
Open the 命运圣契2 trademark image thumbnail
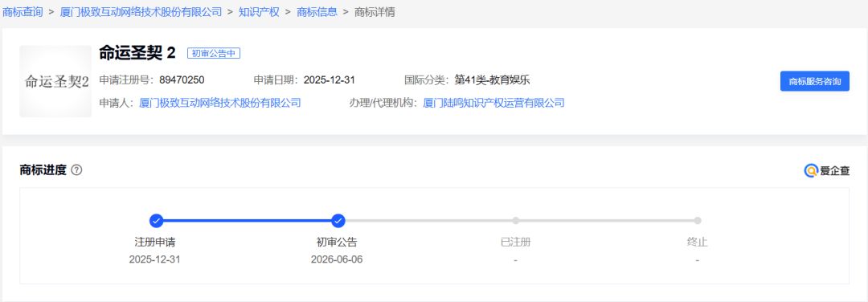55,81
